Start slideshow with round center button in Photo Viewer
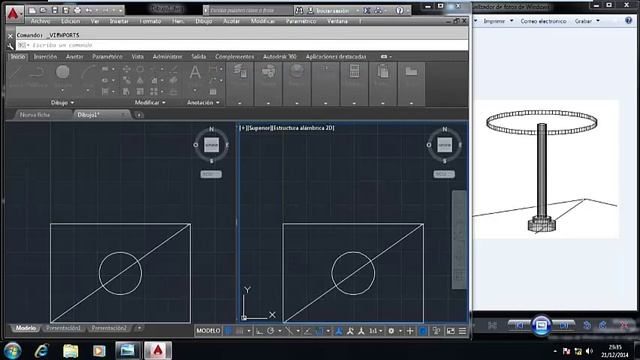Image resolution: width=640 pixels, height=360 pixels. coord(541,325)
